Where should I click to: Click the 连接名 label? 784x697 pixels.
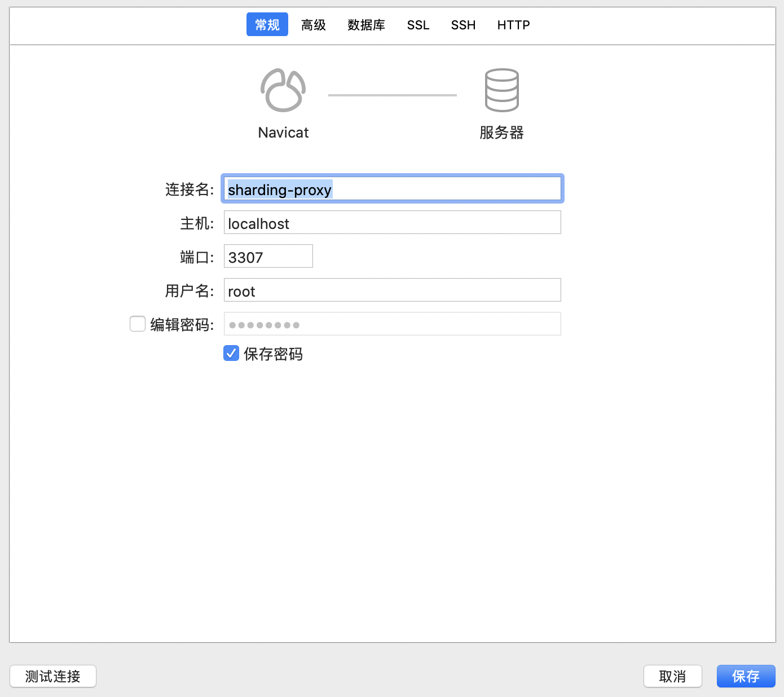pos(190,189)
